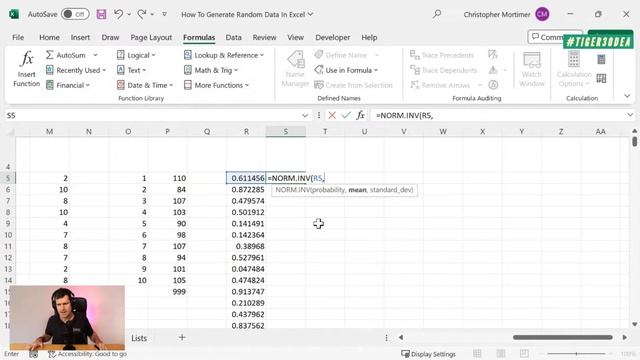
Task: Open the AutoSum function
Action: [66, 55]
